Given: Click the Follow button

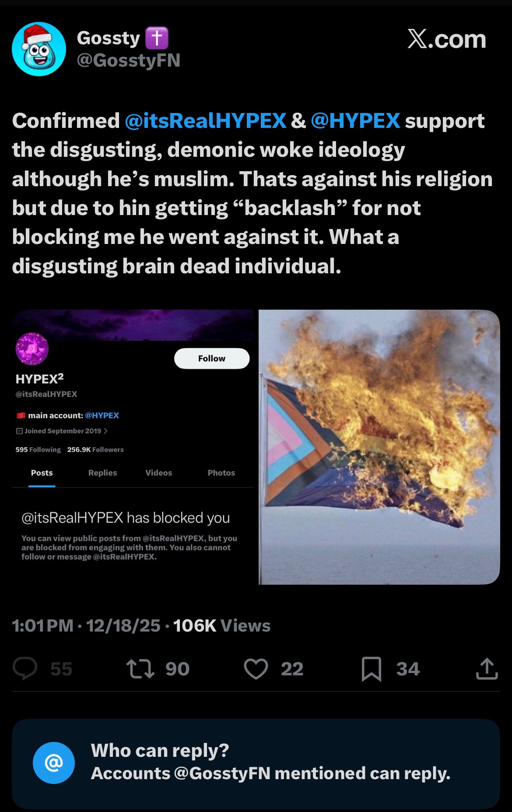Looking at the screenshot, I should pyautogui.click(x=212, y=358).
